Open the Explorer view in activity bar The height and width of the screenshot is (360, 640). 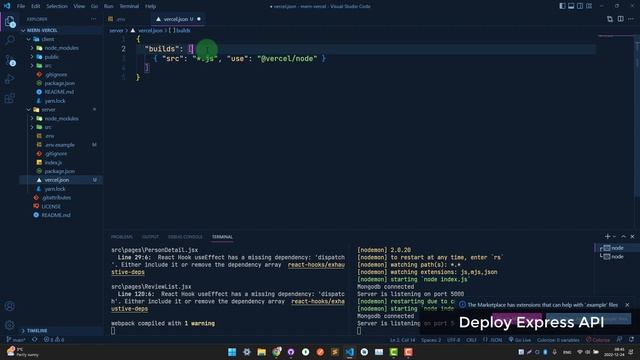pyautogui.click(x=10, y=22)
